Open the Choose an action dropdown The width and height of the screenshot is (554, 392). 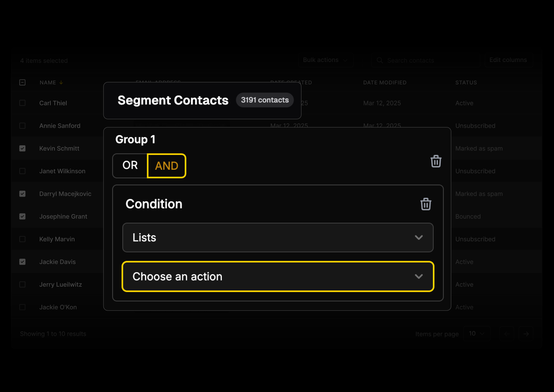[x=278, y=277]
